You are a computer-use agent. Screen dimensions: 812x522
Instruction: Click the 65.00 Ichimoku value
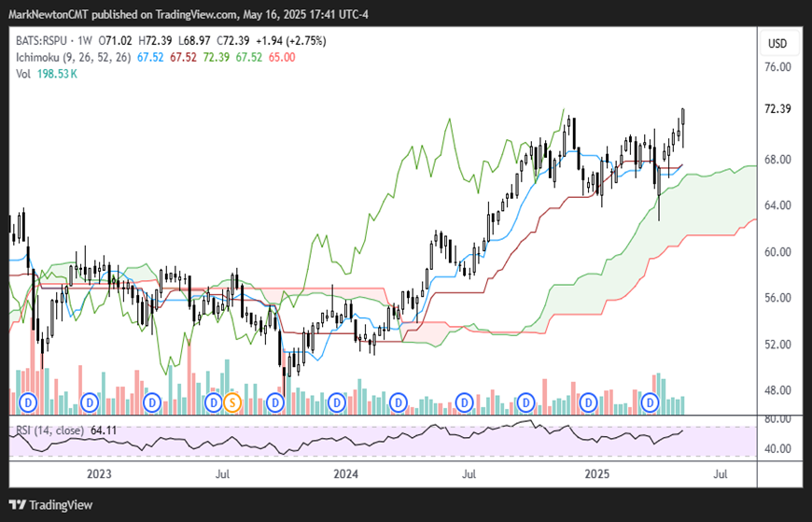coord(282,57)
